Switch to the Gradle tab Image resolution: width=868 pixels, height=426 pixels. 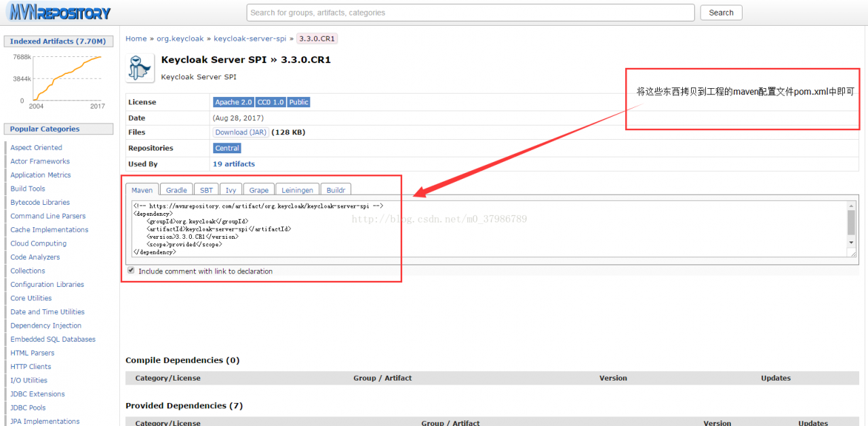click(176, 190)
